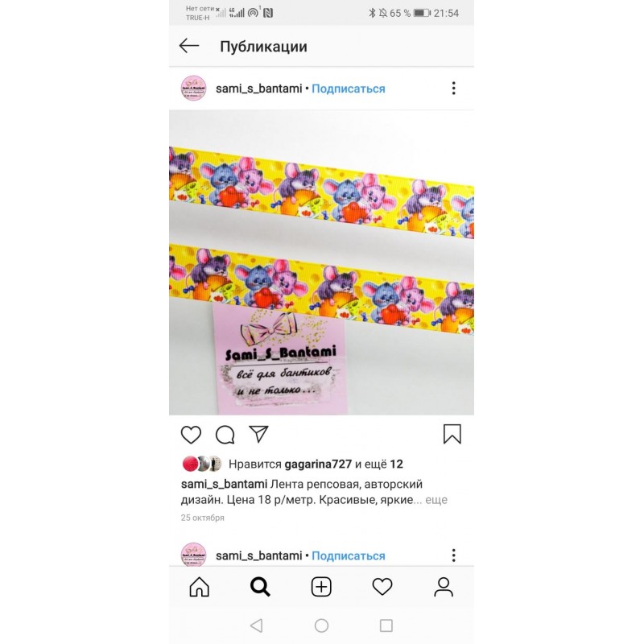Tap the Android back triangle button

(x=257, y=625)
